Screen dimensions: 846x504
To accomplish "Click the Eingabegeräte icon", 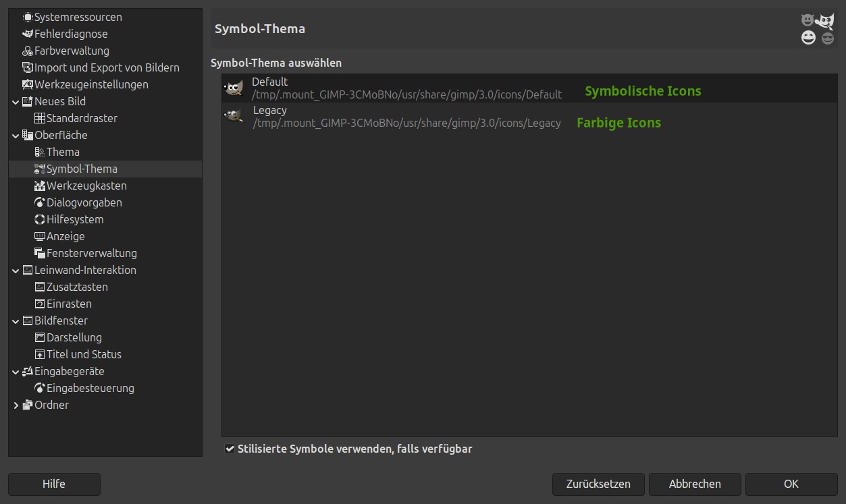I will point(28,371).
